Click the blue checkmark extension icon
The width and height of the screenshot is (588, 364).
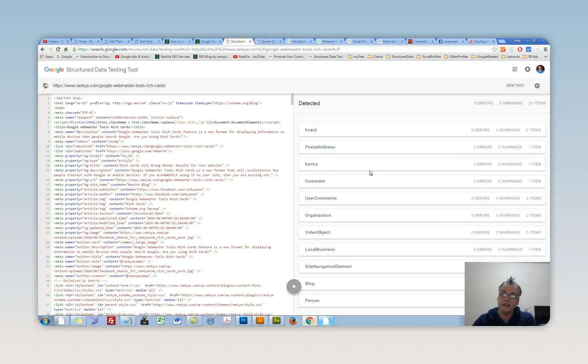click(528, 49)
